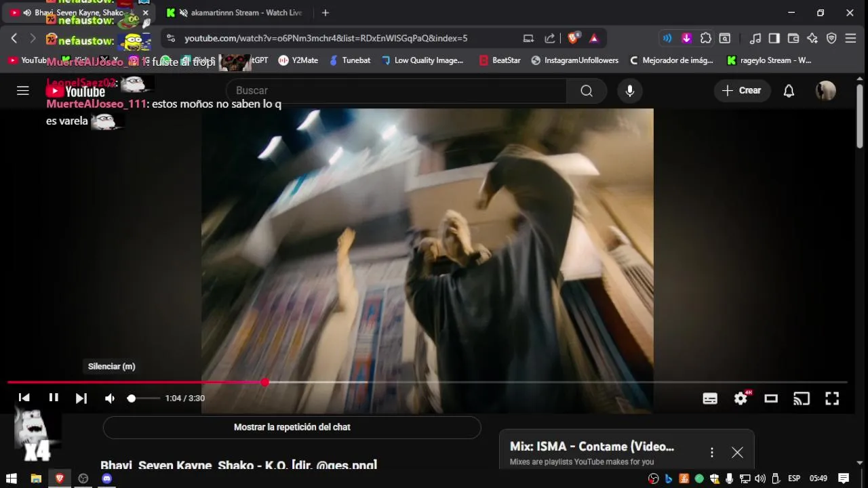Open YouTube notifications bell
This screenshot has width=868, height=488.
tap(789, 91)
